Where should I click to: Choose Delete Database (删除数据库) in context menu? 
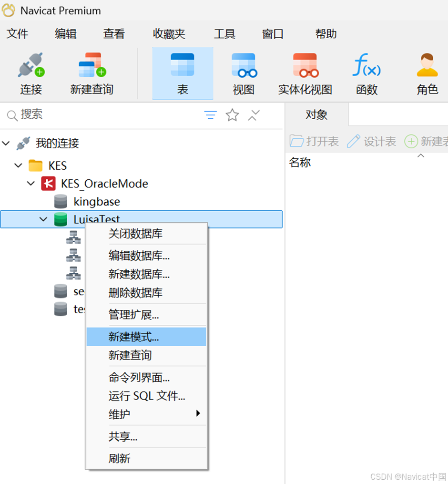(146, 293)
